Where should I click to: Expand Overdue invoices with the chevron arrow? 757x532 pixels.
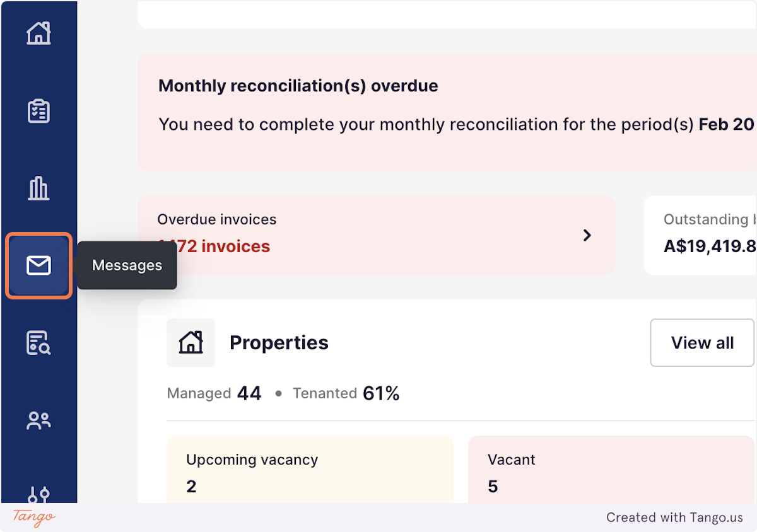587,235
